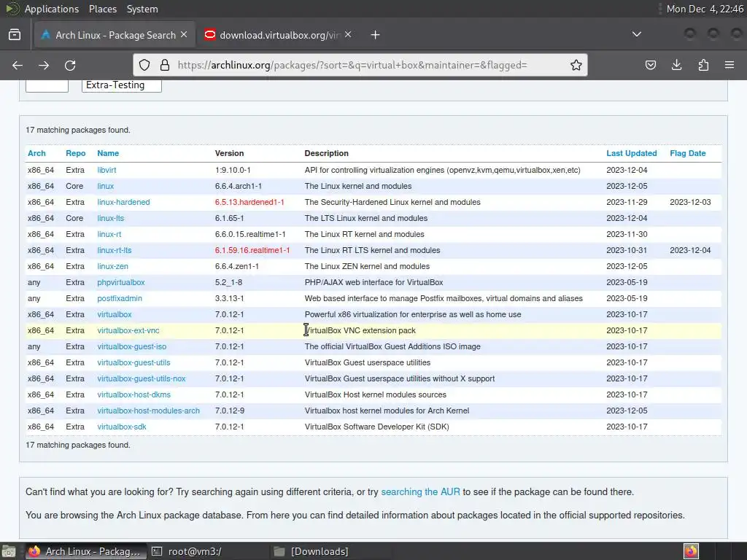Open the Firefox application menu
747x560 pixels.
click(729, 65)
